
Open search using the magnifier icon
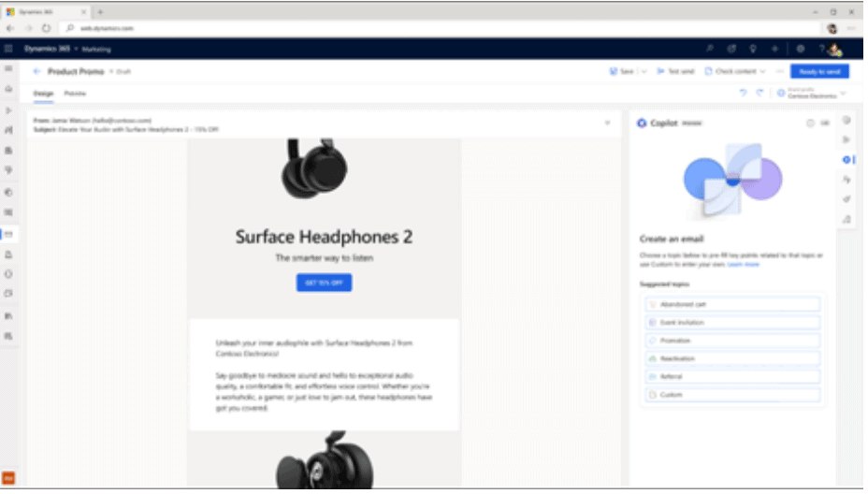[x=708, y=49]
